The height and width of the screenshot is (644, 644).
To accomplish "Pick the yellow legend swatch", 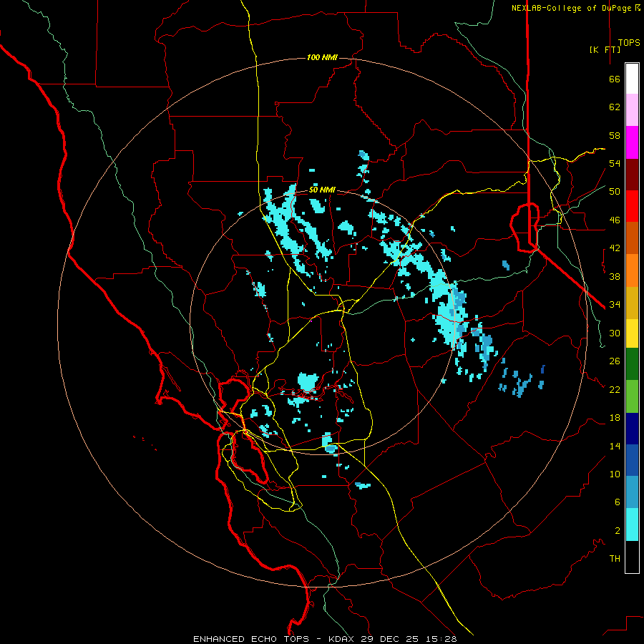I will [632, 333].
